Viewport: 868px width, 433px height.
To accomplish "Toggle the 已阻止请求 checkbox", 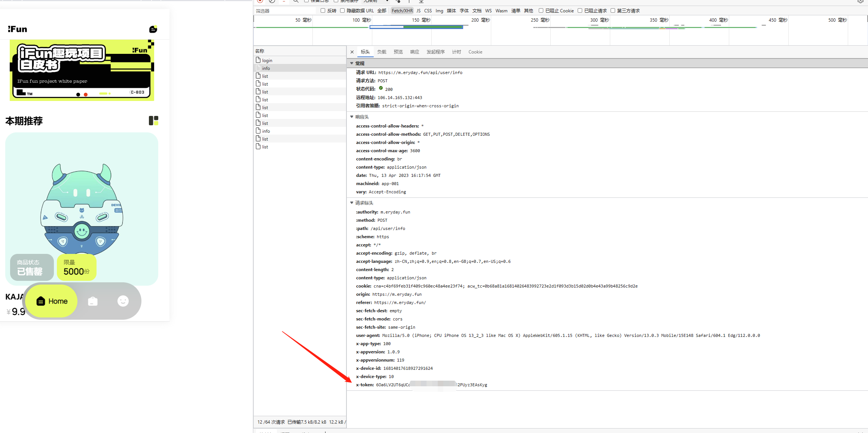I will click(580, 10).
